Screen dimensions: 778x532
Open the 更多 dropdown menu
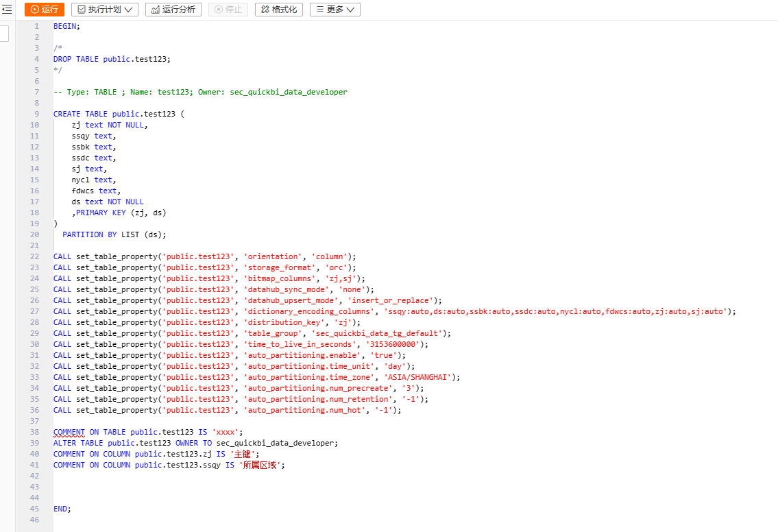click(x=335, y=10)
